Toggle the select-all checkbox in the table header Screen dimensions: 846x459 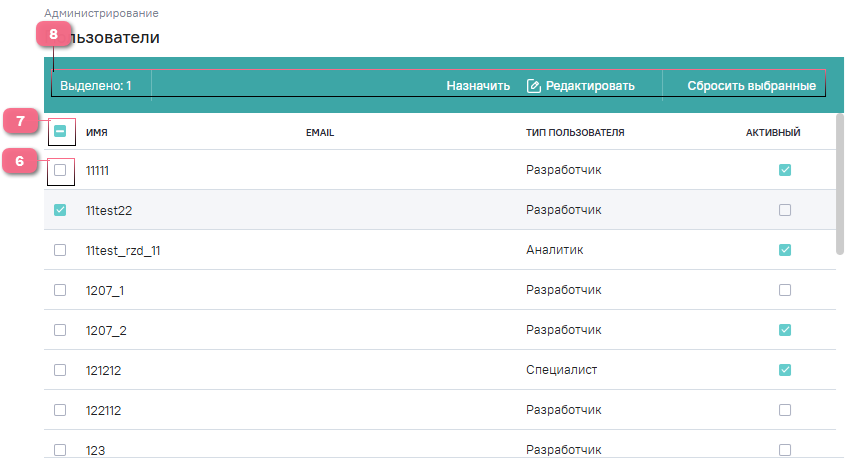(60, 131)
